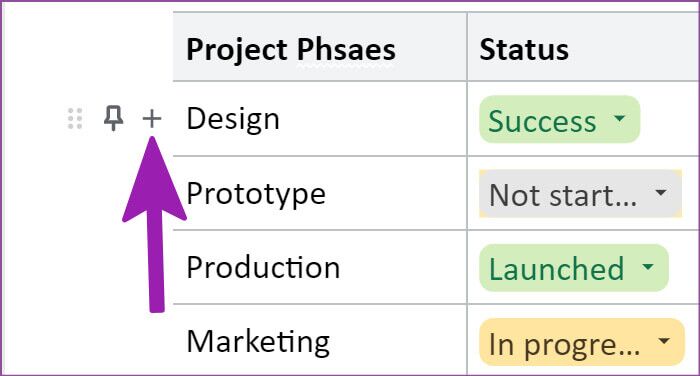Open the Success status dropdown arrow
700x376 pixels.
tap(619, 118)
